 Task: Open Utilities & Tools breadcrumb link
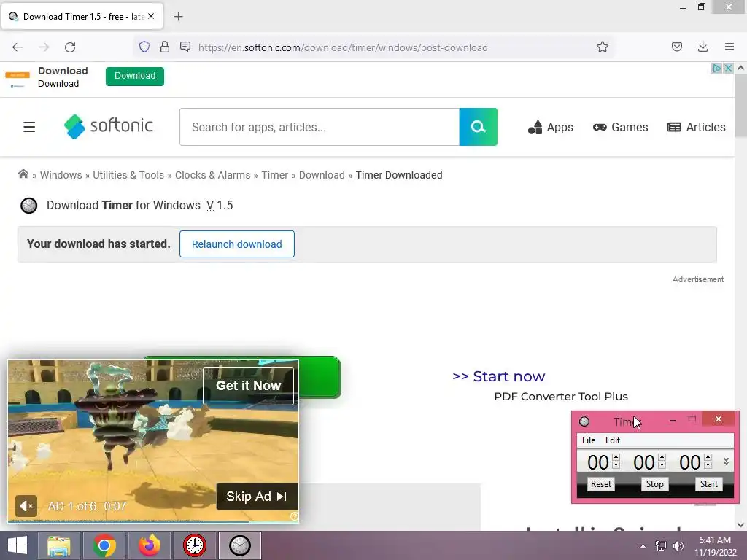tap(128, 175)
